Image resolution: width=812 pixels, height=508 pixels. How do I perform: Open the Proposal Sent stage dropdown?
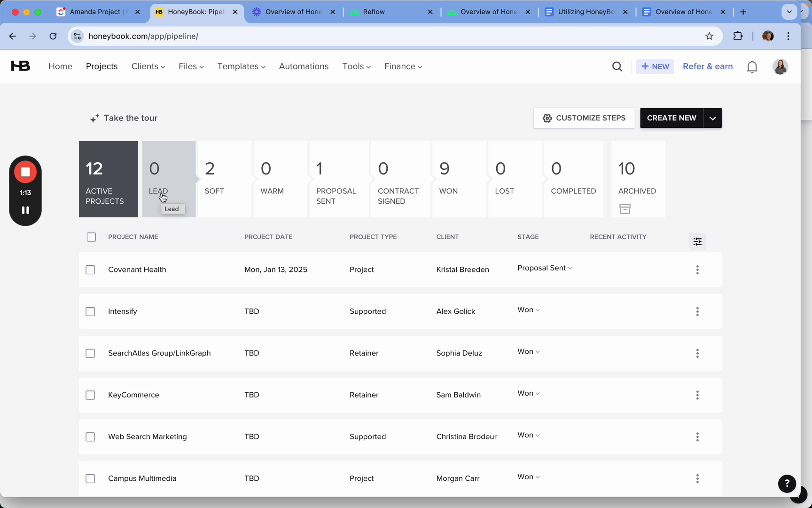coord(545,268)
